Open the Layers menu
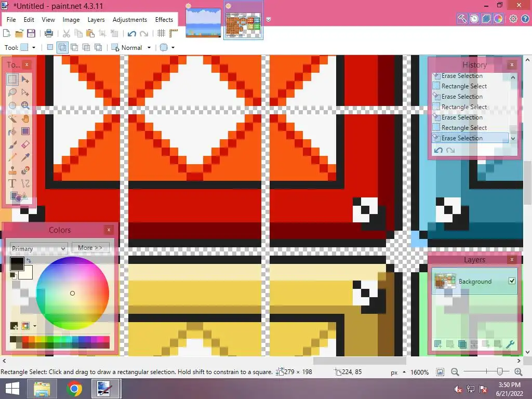 [x=96, y=20]
